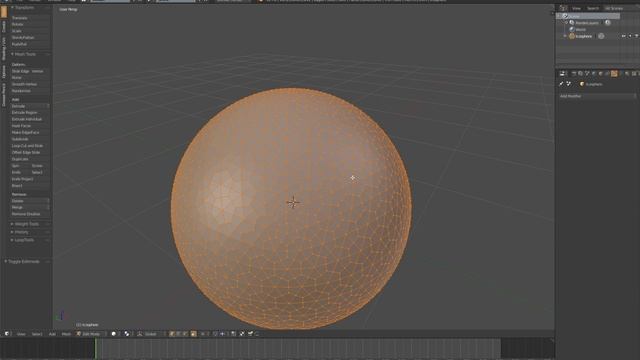
Task: Open Select menu in 3D view header
Action: pyautogui.click(x=37, y=333)
